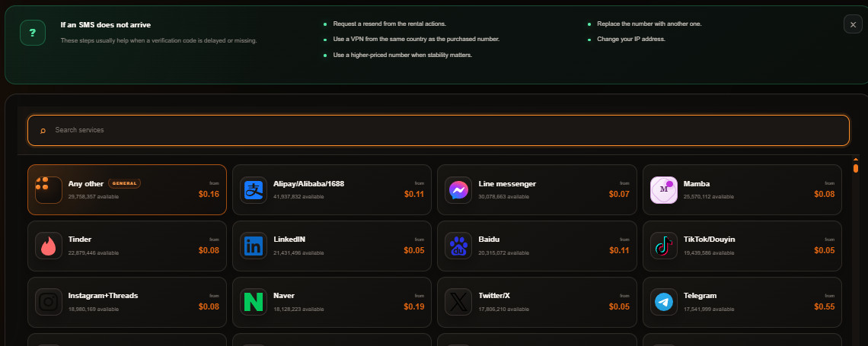Click the Alipay/Alibaba/1688 service name

tap(309, 183)
